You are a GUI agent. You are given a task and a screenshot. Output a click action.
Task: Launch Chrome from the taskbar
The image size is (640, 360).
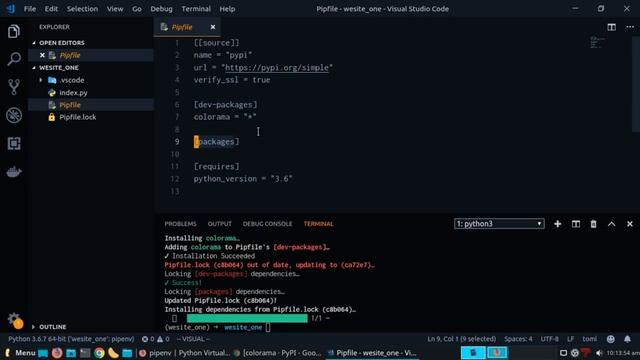coord(99,353)
